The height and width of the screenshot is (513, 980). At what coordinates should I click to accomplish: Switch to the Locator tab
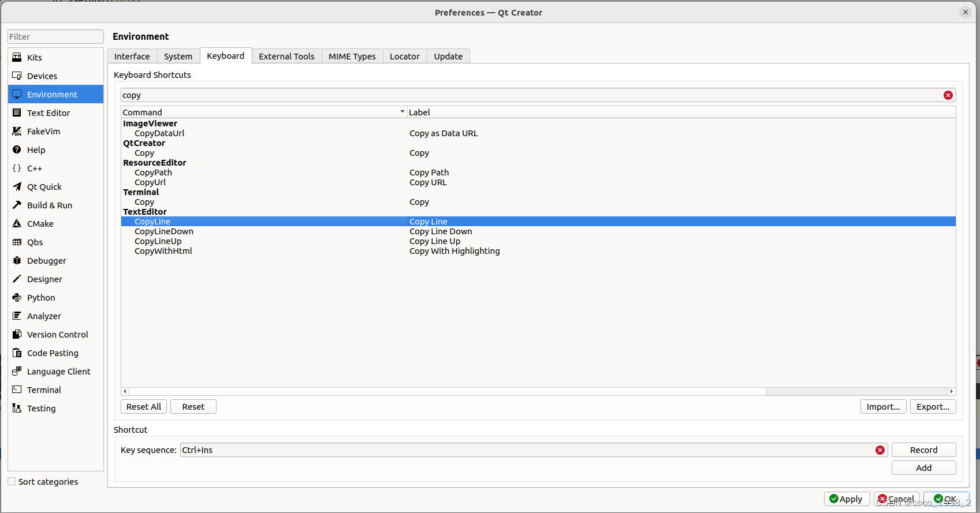tap(405, 56)
